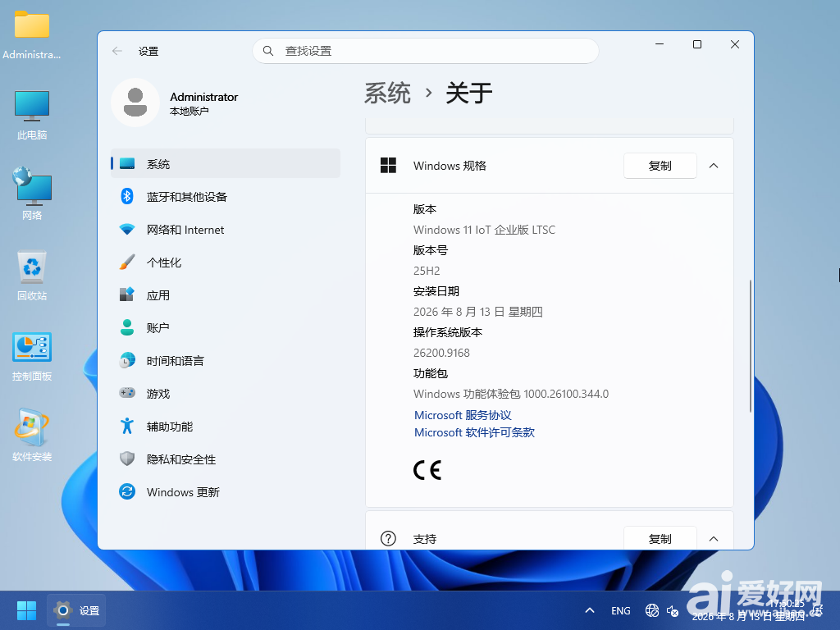Click the Gaming controller icon
Viewport: 840px width, 630px height.
tap(127, 393)
